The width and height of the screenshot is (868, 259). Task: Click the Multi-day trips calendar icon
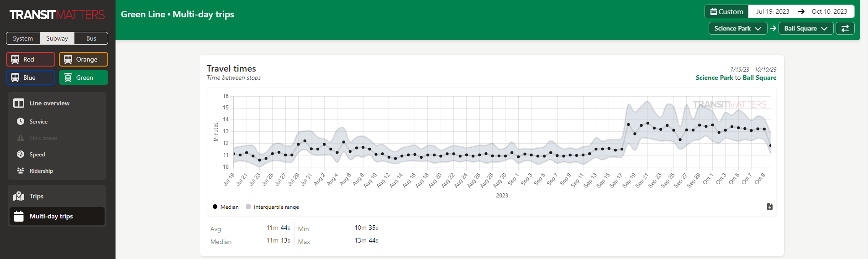click(19, 216)
